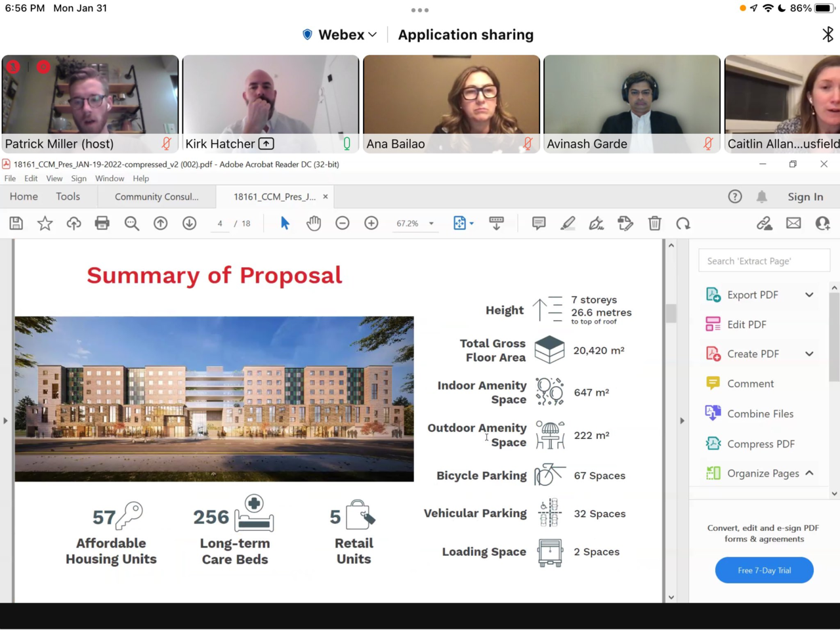Screen dimensions: 840x630
Task: Click the Sign In button
Action: pos(805,196)
